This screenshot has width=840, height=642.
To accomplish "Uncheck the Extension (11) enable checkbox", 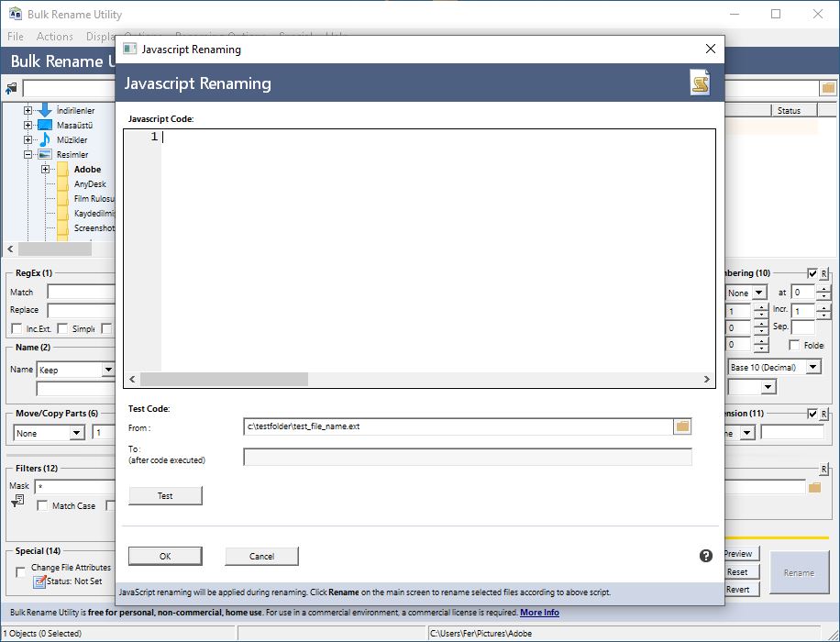I will [812, 414].
